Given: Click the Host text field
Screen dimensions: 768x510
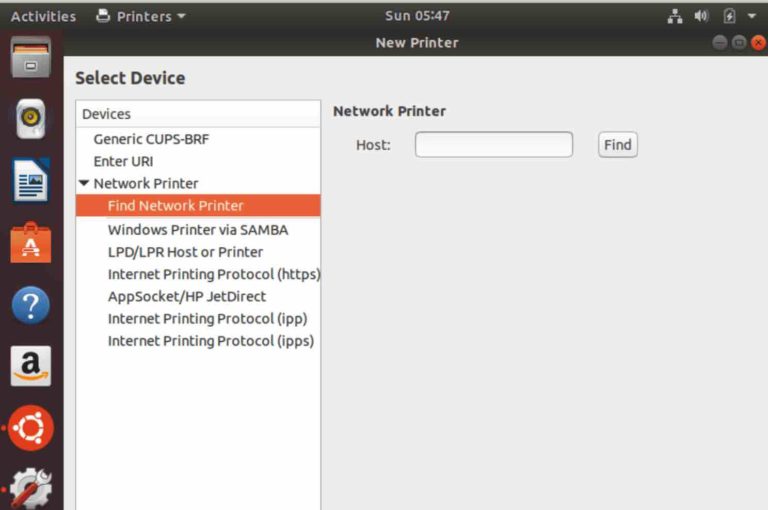Looking at the screenshot, I should coord(494,145).
